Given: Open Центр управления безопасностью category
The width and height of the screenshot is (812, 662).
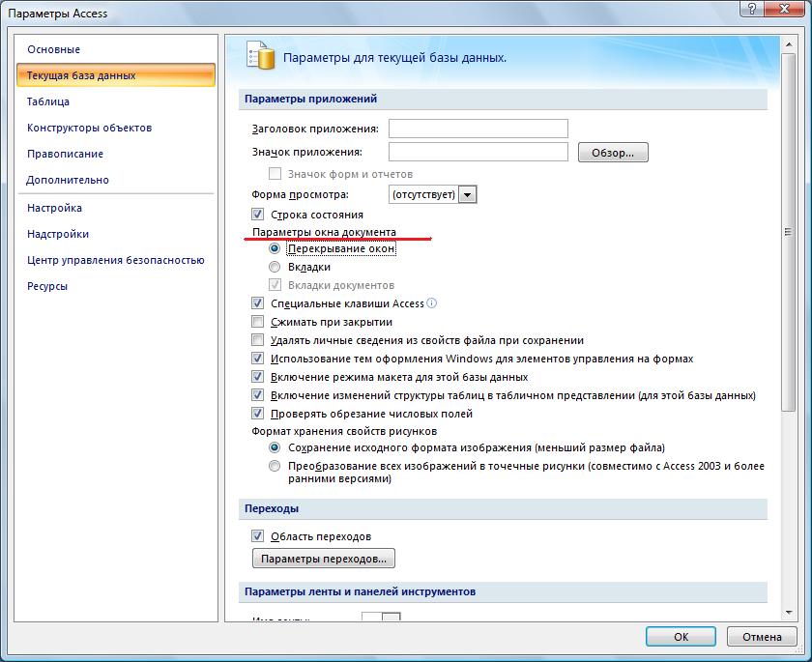Looking at the screenshot, I should 115,260.
